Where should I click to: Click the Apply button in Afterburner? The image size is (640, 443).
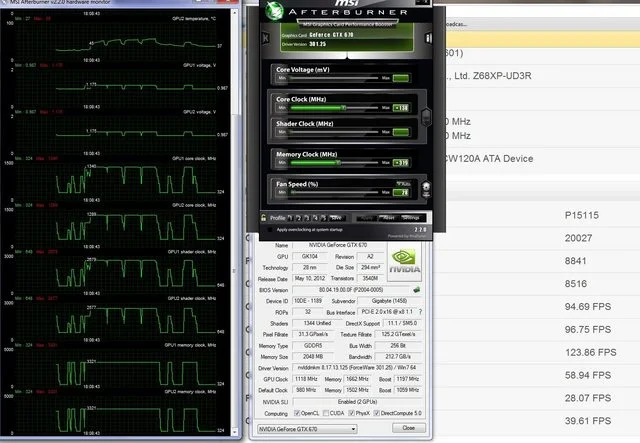366,218
